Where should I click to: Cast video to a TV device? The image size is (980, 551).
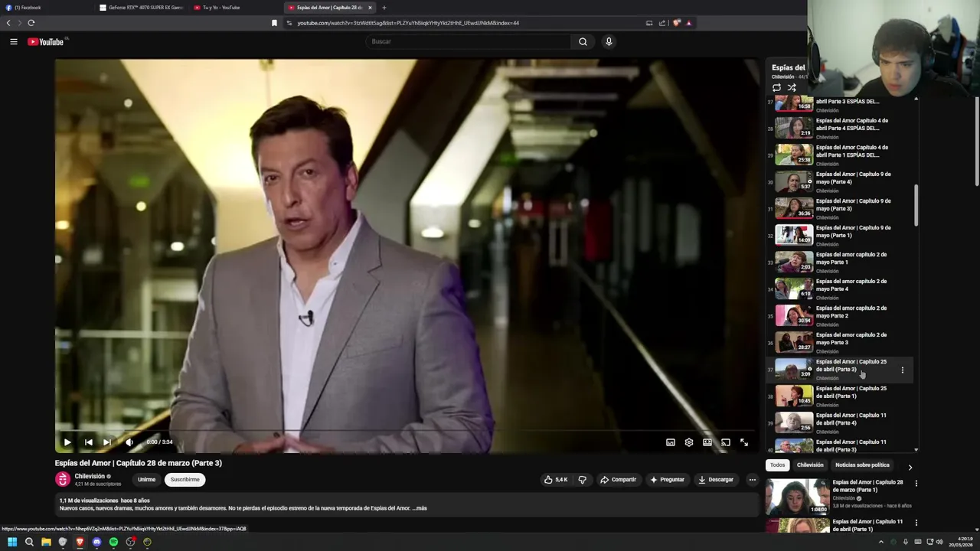pos(726,442)
